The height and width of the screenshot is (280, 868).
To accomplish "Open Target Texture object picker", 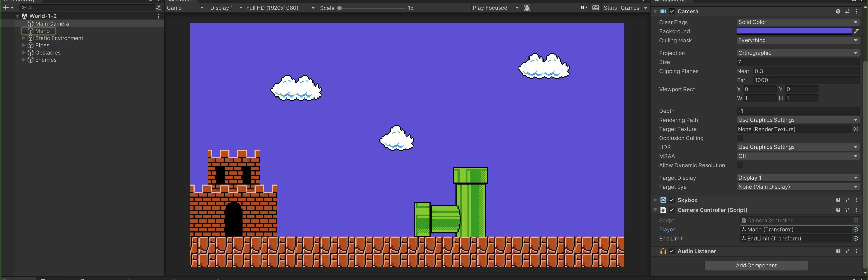I will (856, 129).
